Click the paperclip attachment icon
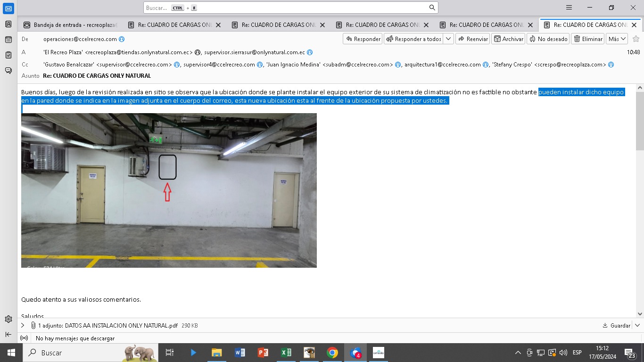The image size is (644, 362). point(33,325)
